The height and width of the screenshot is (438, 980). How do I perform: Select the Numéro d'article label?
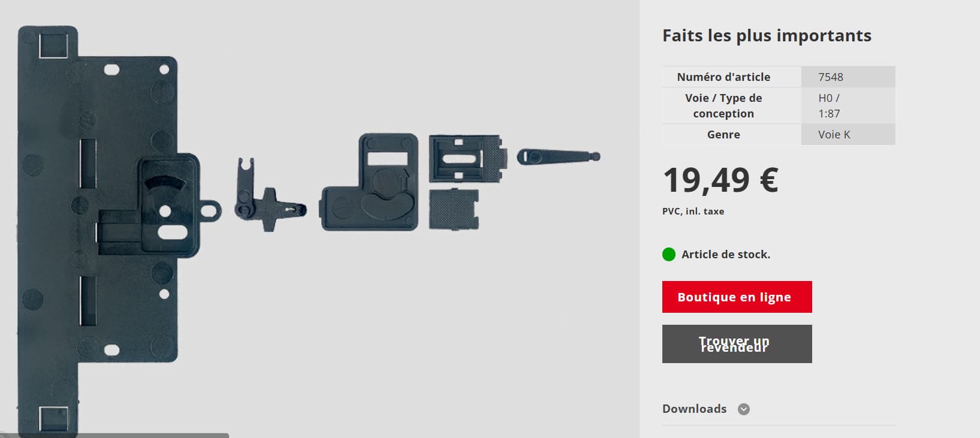[723, 77]
